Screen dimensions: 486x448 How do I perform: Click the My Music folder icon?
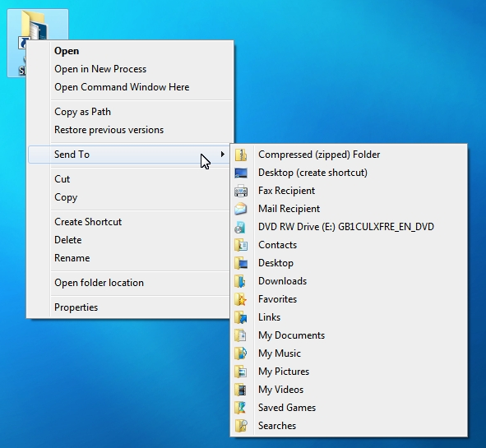click(x=240, y=353)
